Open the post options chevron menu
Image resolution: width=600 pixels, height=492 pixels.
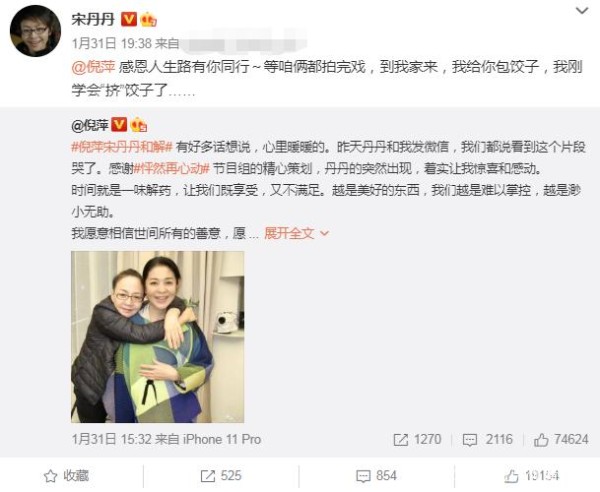pyautogui.click(x=582, y=11)
